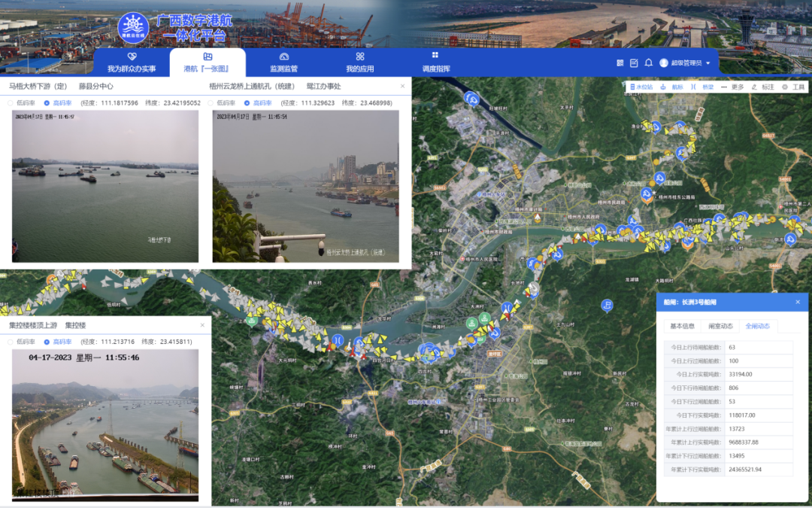Image resolution: width=812 pixels, height=508 pixels.
Task: Select the 航标 navigation mark tool
Action: (672, 87)
